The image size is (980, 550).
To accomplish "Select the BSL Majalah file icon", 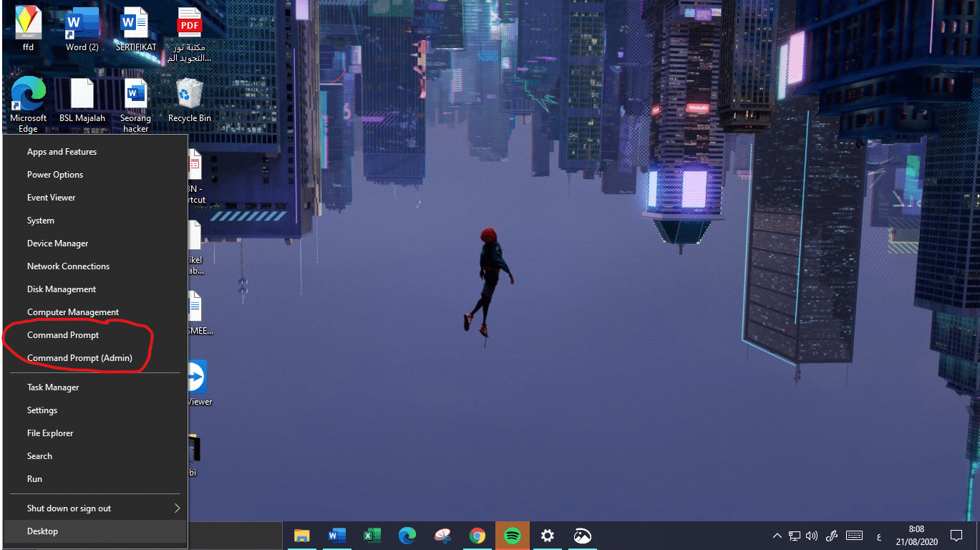I will click(82, 102).
